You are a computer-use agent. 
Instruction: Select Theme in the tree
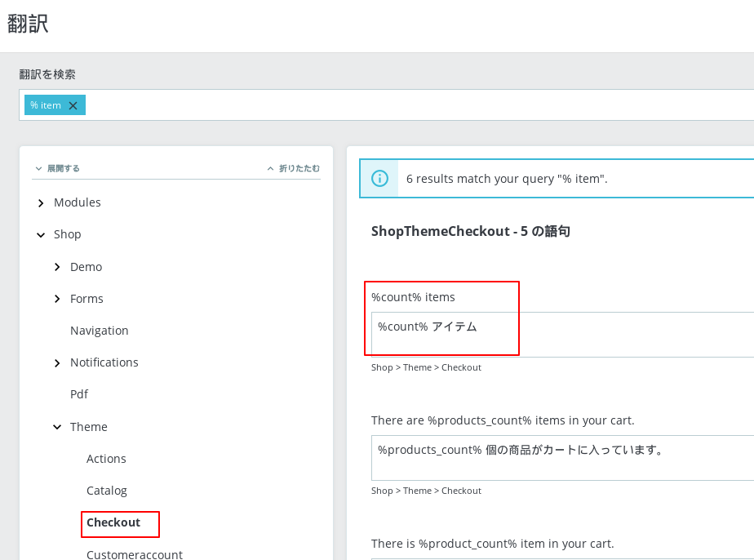[89, 427]
